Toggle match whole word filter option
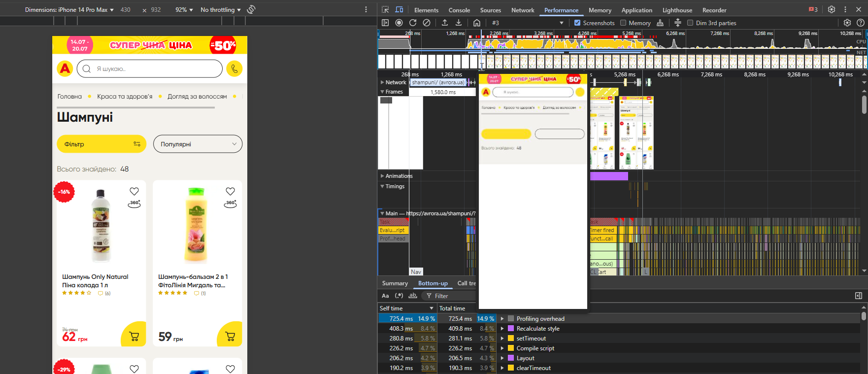This screenshot has height=374, width=868. point(413,296)
